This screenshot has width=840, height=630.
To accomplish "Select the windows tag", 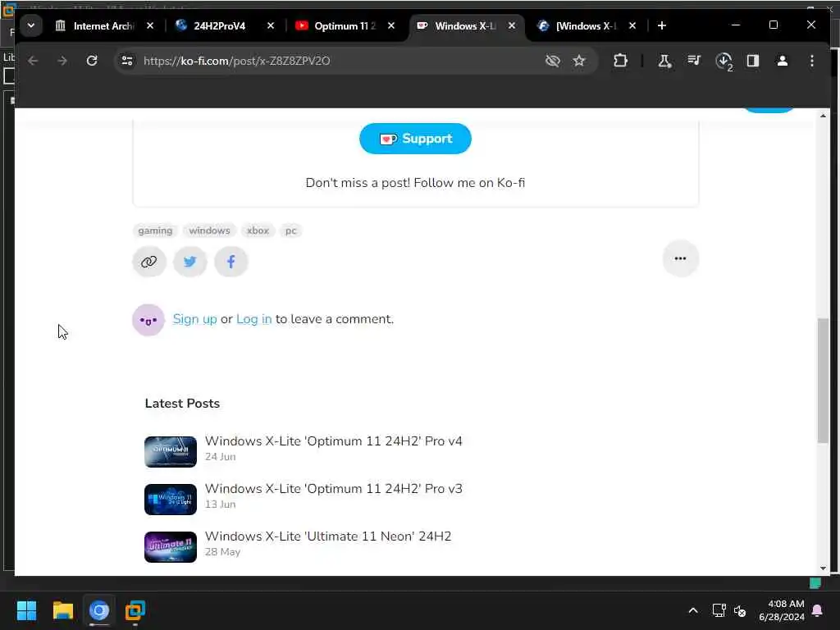I will click(x=209, y=231).
